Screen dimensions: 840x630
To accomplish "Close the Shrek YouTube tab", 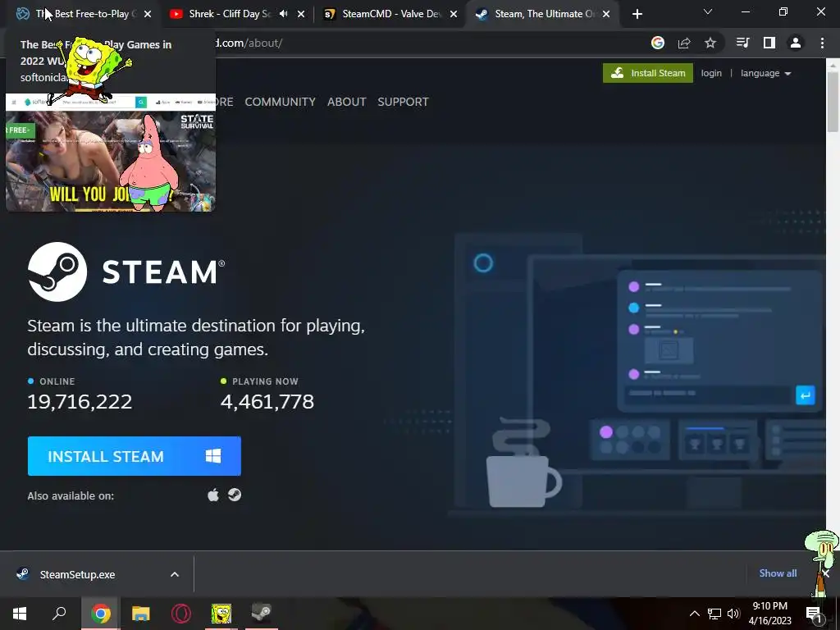I will [x=301, y=15].
